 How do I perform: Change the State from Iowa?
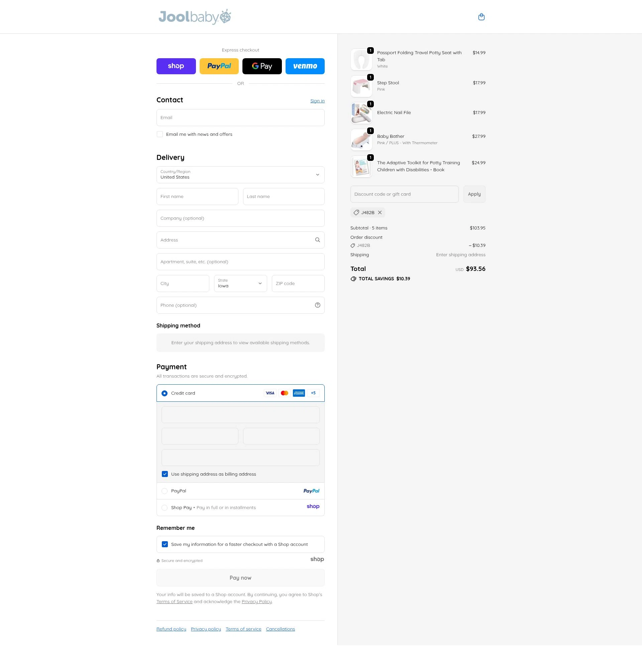[240, 283]
